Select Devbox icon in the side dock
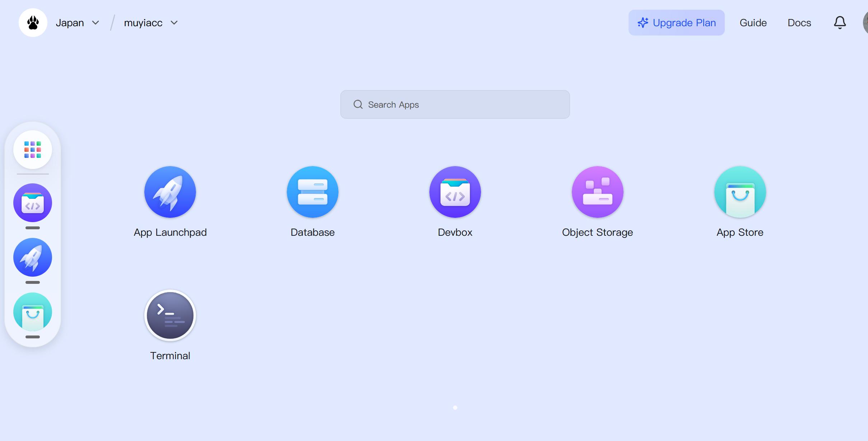 click(x=33, y=203)
